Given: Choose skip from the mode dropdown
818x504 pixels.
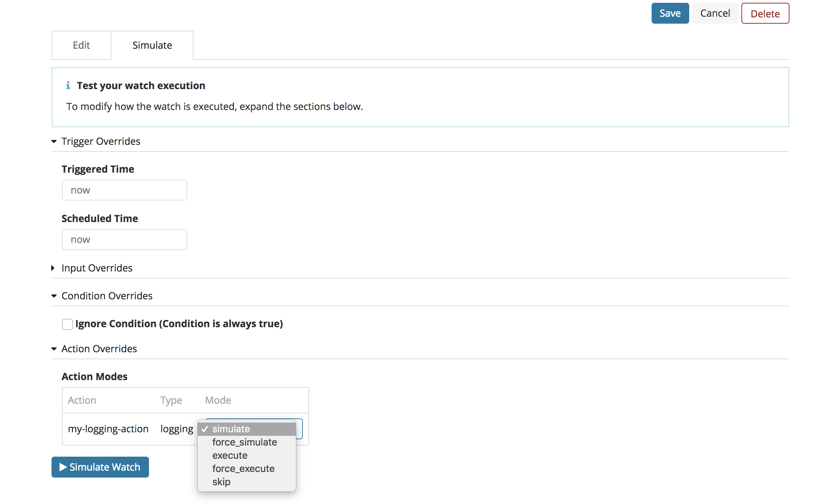Looking at the screenshot, I should pos(221,482).
